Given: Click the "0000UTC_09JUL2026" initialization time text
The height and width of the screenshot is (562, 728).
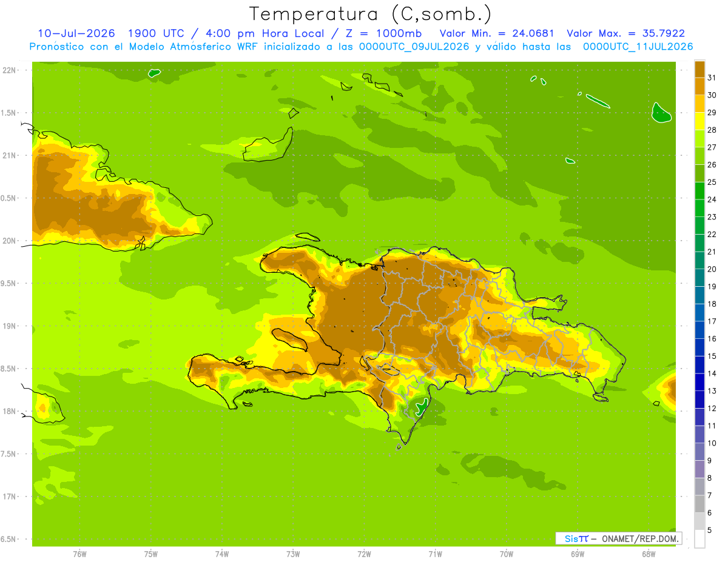Looking at the screenshot, I should coord(414,47).
